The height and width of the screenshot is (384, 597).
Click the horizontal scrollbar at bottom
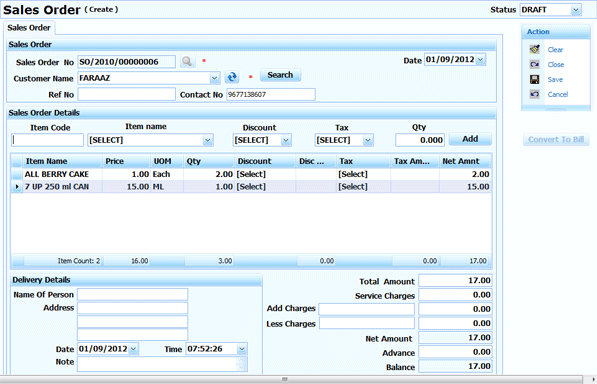(291, 379)
